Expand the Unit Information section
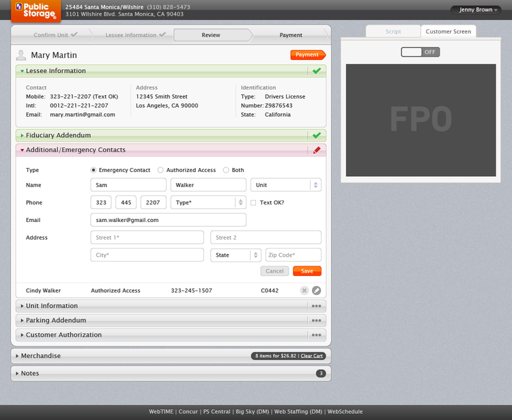The height and width of the screenshot is (420, 512). 23,306
